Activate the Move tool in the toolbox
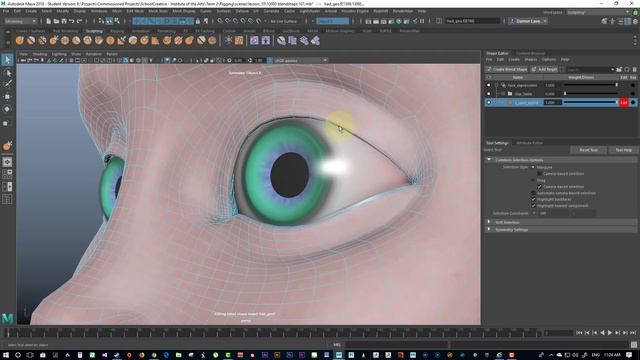The width and height of the screenshot is (640, 360). point(7,97)
